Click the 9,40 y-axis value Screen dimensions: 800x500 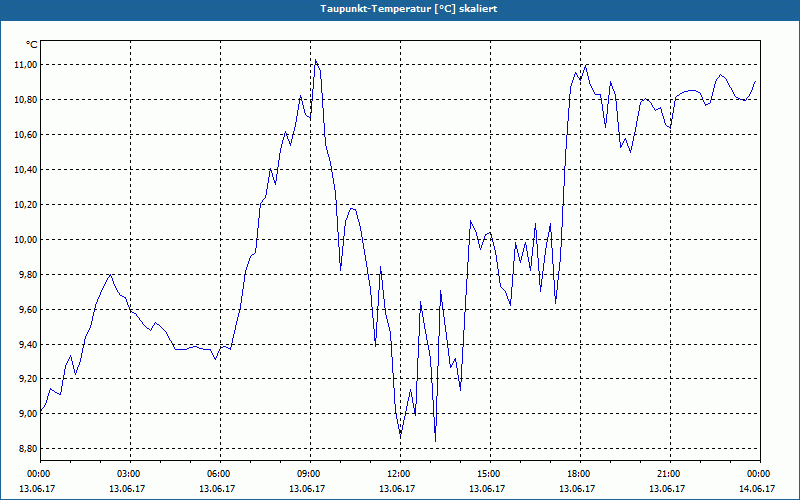(28, 344)
